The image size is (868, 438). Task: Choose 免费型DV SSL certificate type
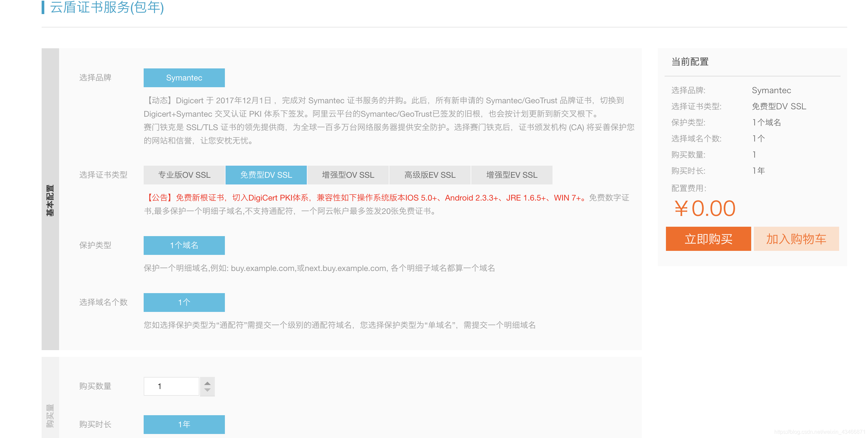(x=266, y=175)
